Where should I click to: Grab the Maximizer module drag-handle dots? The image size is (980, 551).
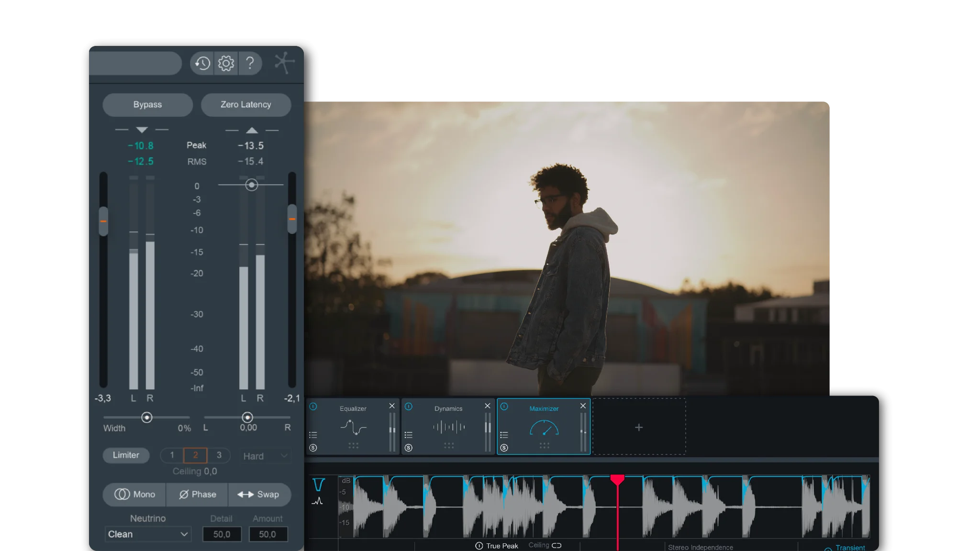pyautogui.click(x=545, y=445)
